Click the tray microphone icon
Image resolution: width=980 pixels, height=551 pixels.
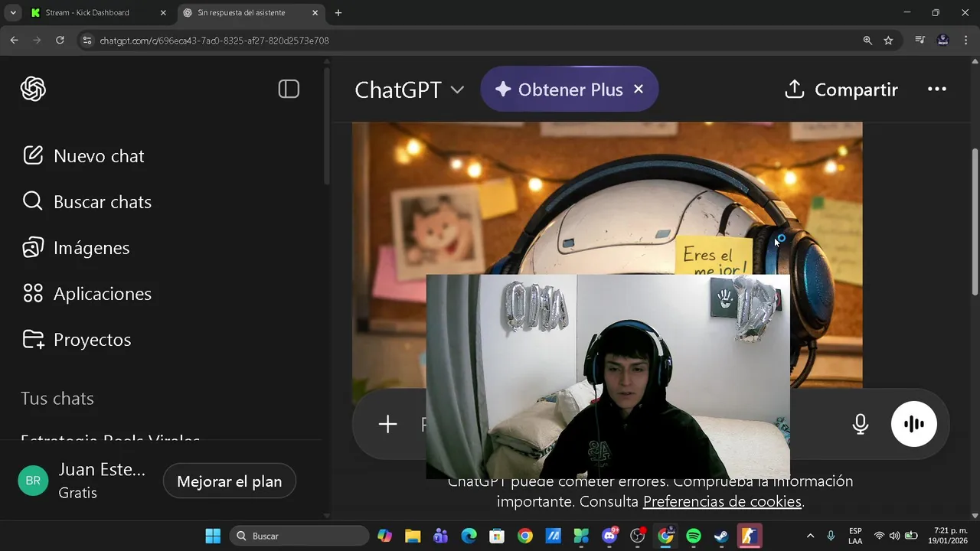831,536
